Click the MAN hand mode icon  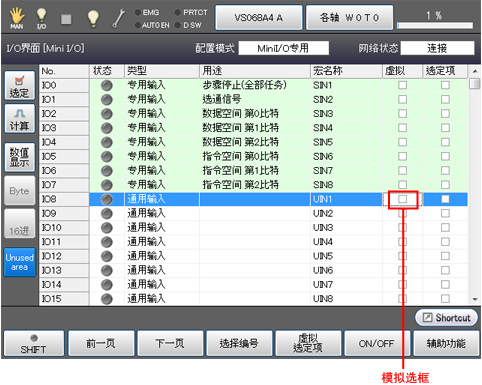16,18
